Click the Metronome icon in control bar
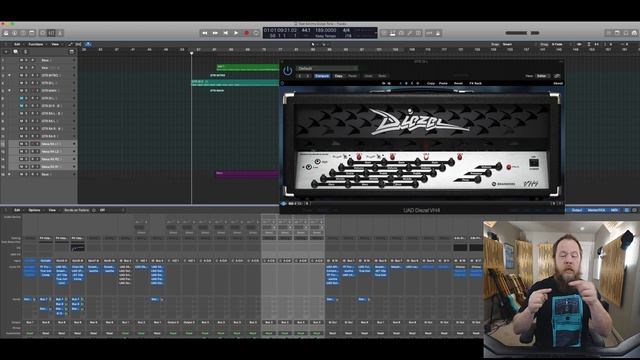640x360 pixels. 438,33
